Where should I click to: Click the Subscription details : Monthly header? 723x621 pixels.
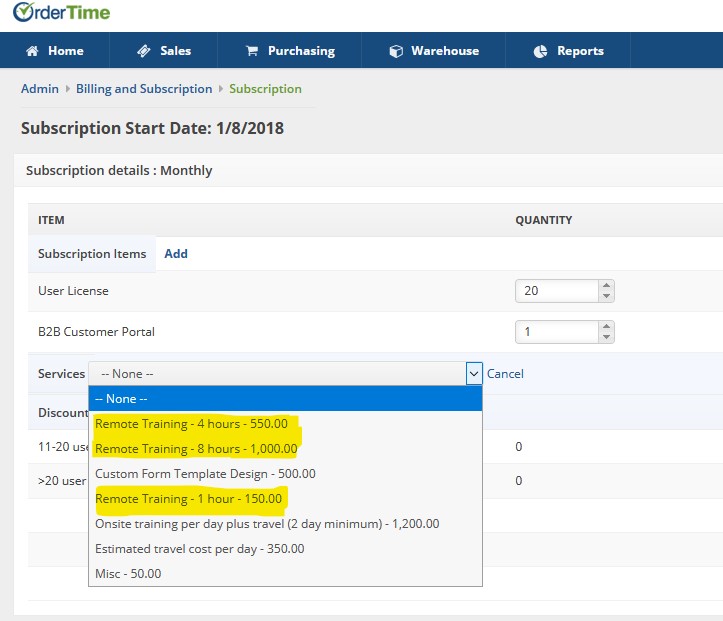pyautogui.click(x=119, y=171)
